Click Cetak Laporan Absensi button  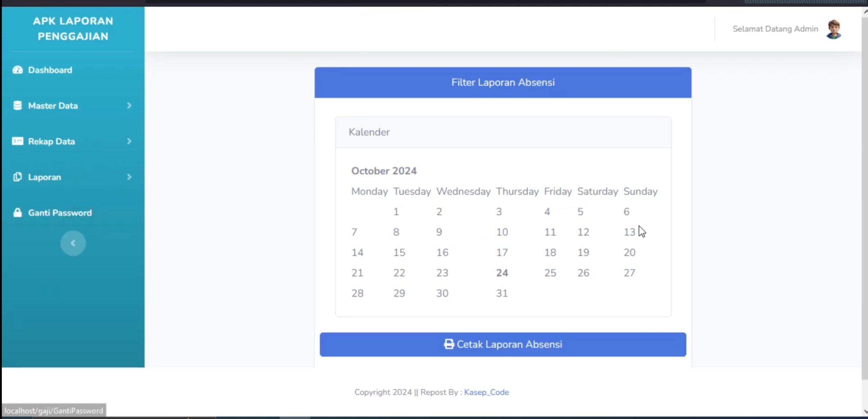pyautogui.click(x=503, y=344)
